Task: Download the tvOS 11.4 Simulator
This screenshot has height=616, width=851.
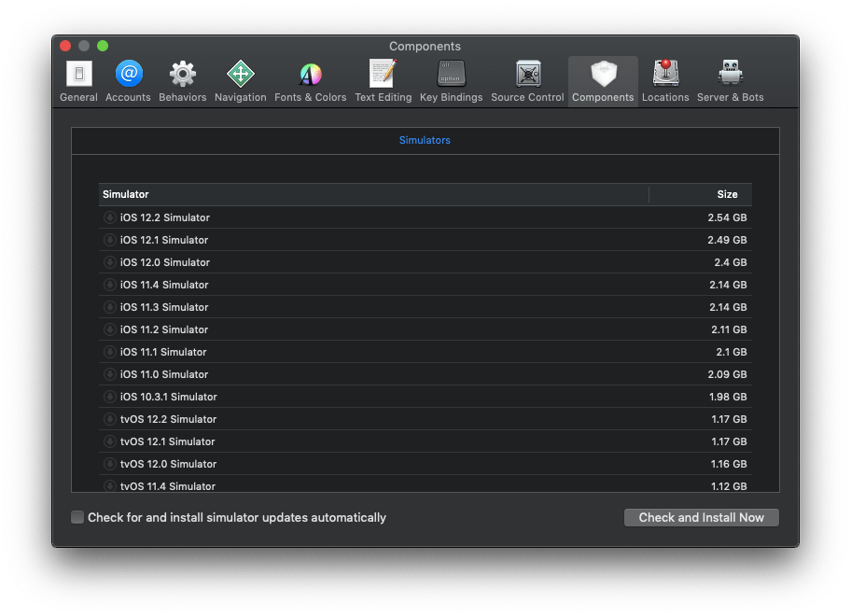Action: (x=109, y=486)
